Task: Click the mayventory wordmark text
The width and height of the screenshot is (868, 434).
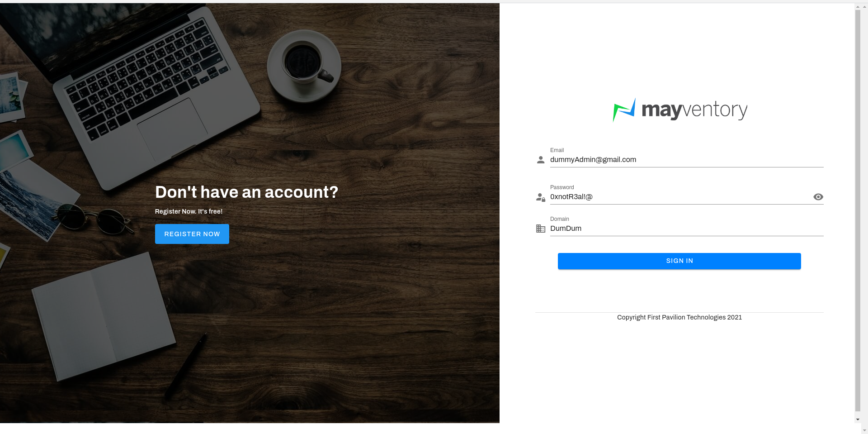Action: [694, 110]
